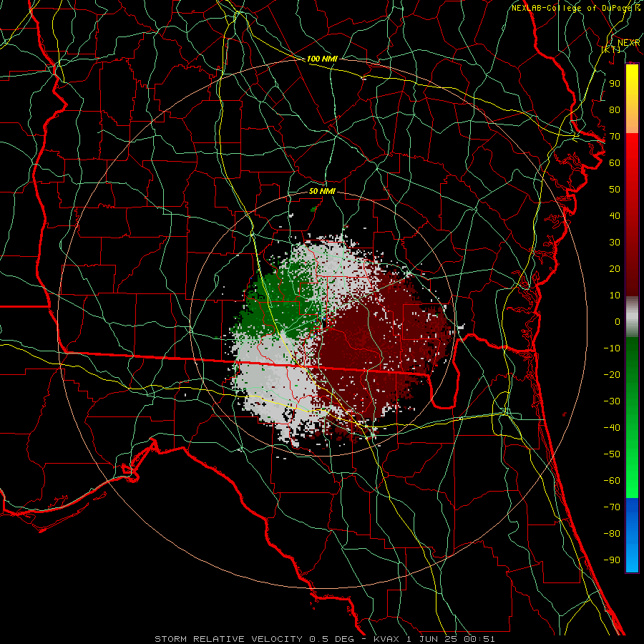Click the 0 value on the velocity scale
Image resolution: width=644 pixels, height=644 pixels.
tap(618, 322)
